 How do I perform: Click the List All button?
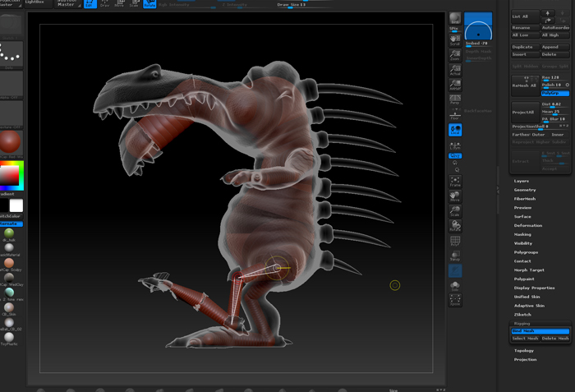point(525,16)
